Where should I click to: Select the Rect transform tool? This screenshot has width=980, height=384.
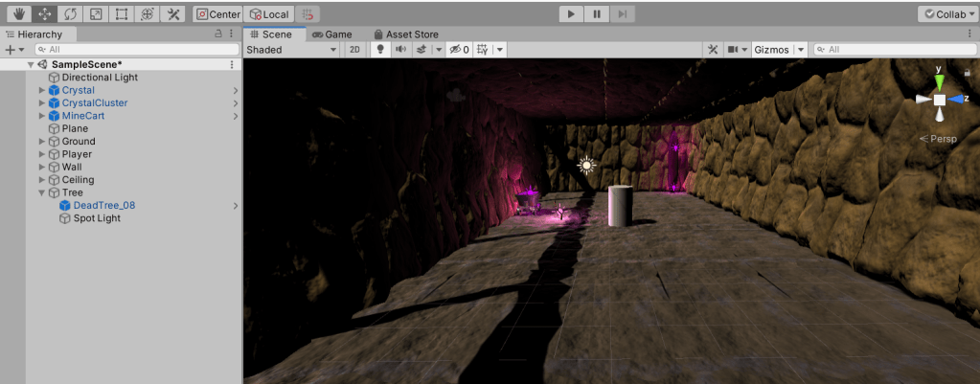pos(122,14)
